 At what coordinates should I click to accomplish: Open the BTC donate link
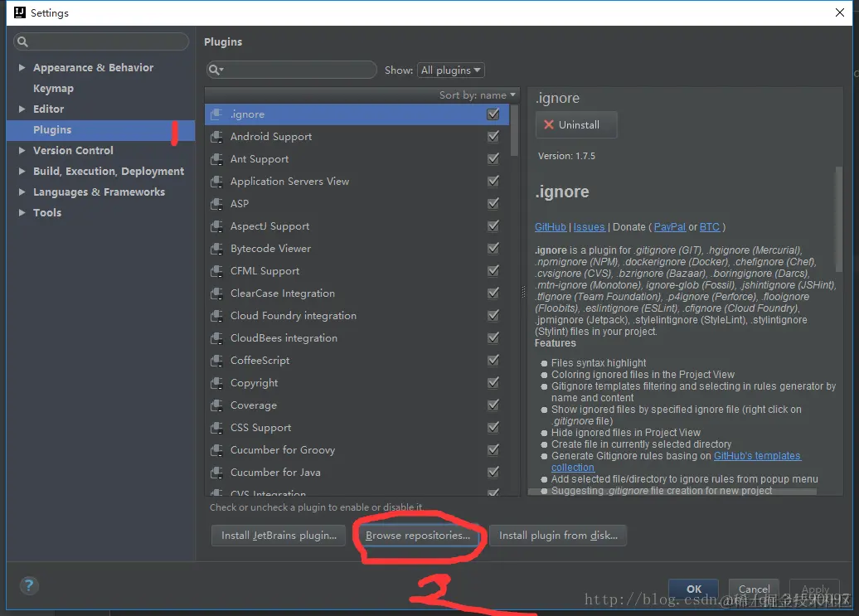[x=710, y=227]
